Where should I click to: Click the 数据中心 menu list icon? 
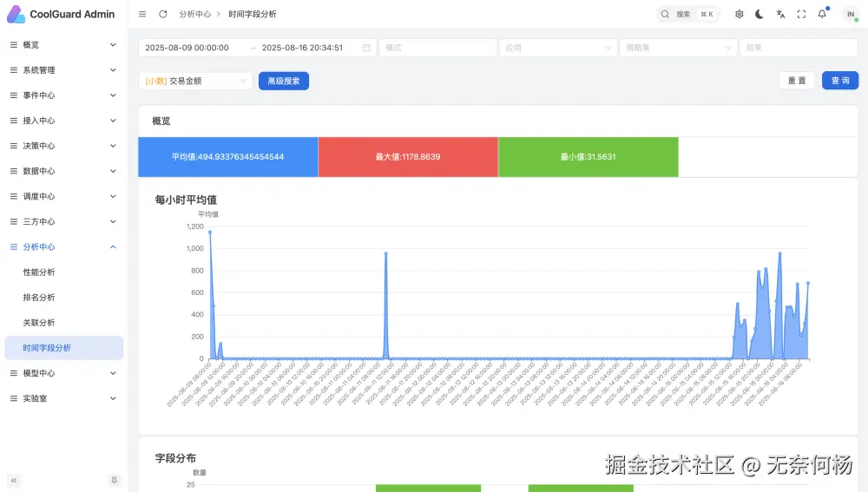click(14, 171)
